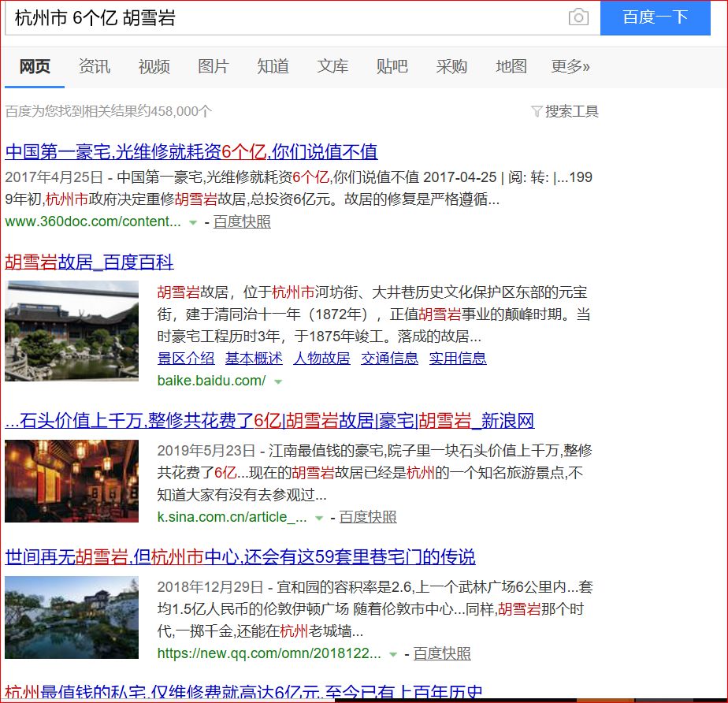Click the https://new.qq.com/omn/2018122... URL
The width and height of the screenshot is (728, 703).
[269, 654]
